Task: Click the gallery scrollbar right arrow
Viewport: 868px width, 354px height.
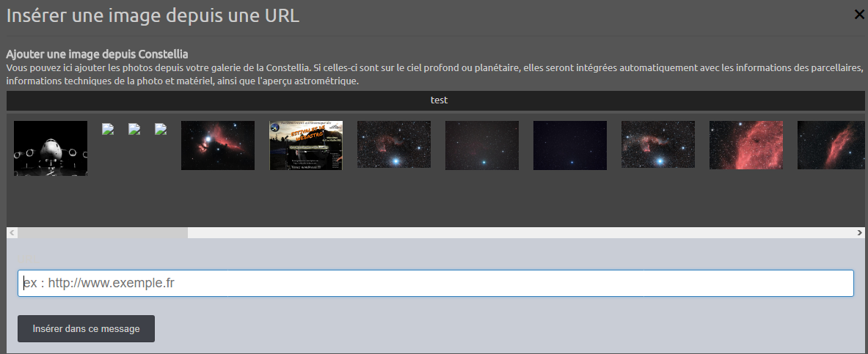Action: tap(859, 233)
